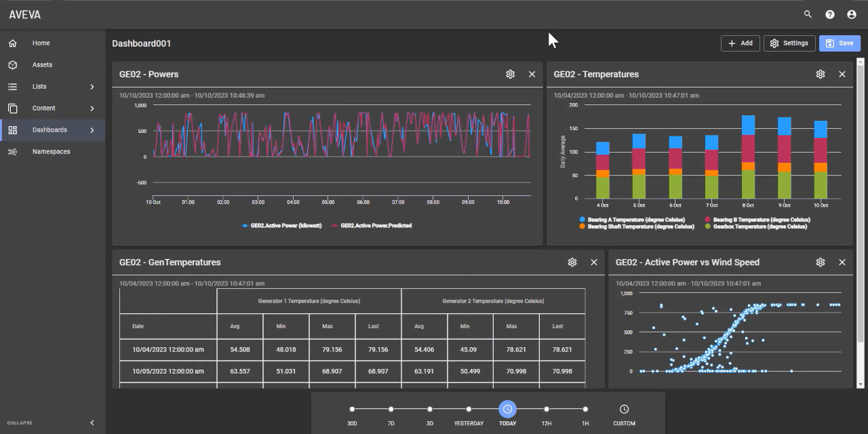Toggle GE02.Active Power (kilowatt) legend series
Viewport: 868px width, 434px height.
point(280,226)
